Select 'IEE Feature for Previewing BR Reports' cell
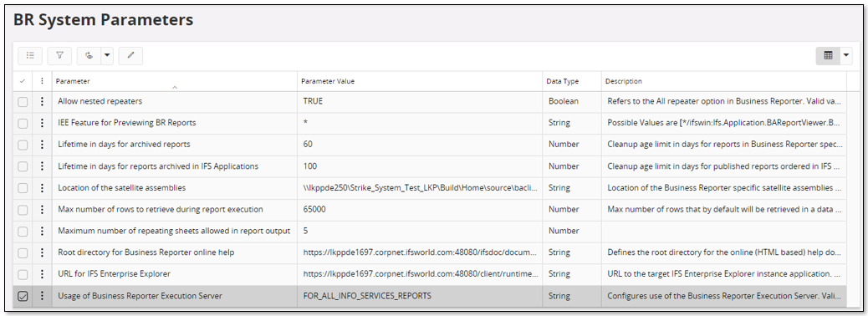The height and width of the screenshot is (316, 868). (175, 124)
